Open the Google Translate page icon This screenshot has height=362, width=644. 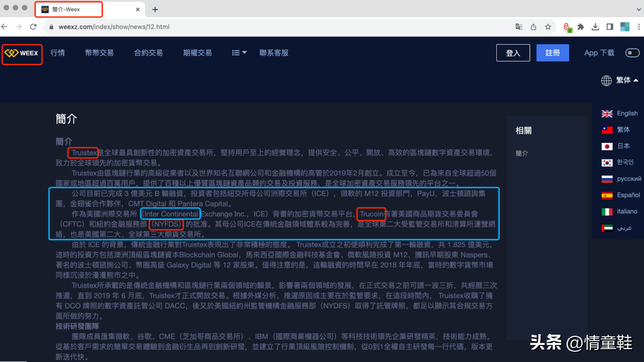click(x=519, y=27)
